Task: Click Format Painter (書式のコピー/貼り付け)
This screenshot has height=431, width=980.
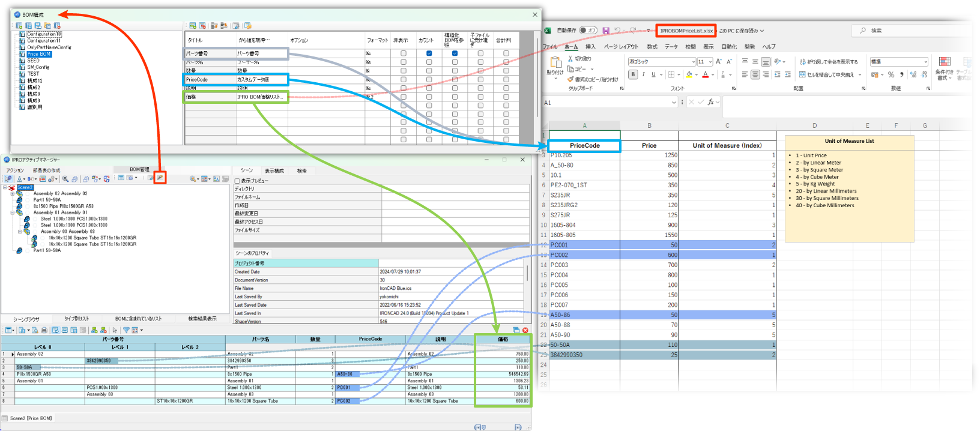Action: tap(593, 79)
